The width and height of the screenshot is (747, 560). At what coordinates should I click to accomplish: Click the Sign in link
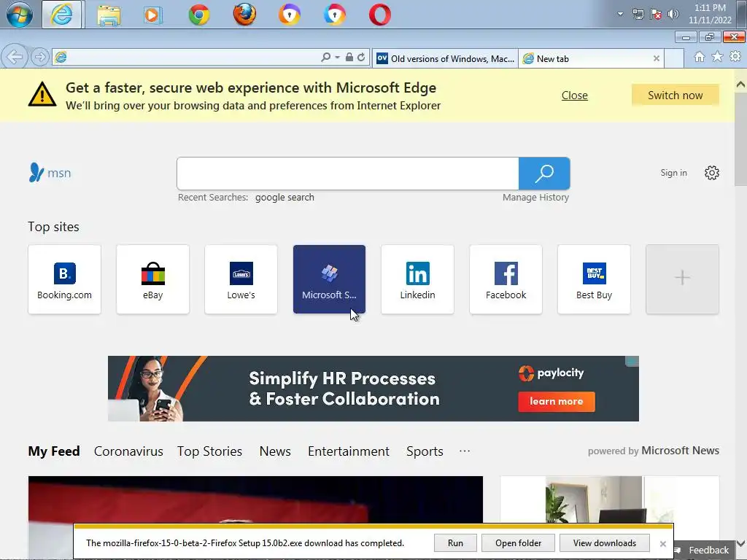673,173
